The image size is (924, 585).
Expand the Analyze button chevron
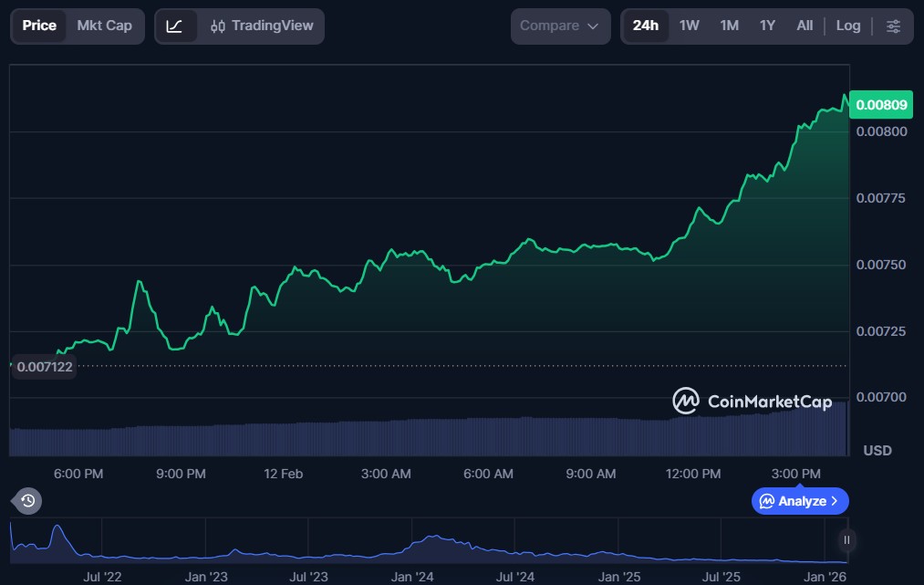(x=835, y=501)
